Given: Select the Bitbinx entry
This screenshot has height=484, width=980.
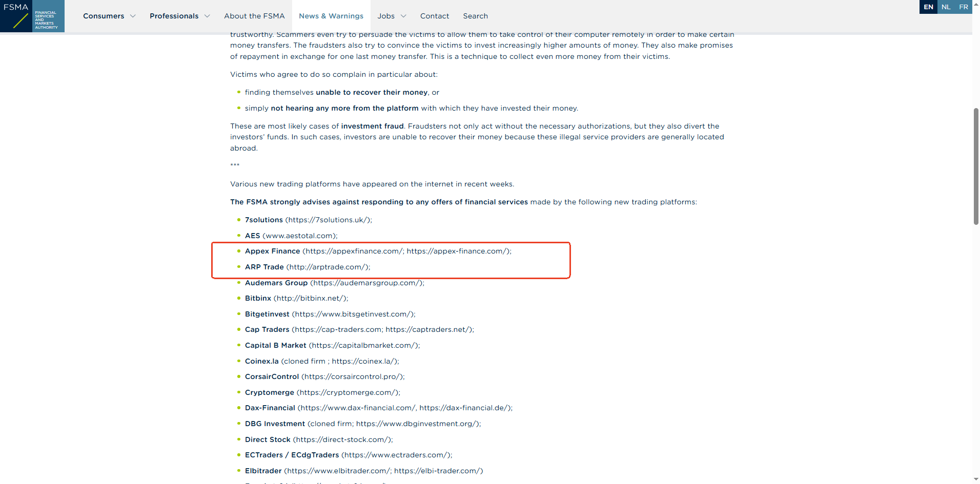Looking at the screenshot, I should 297,298.
